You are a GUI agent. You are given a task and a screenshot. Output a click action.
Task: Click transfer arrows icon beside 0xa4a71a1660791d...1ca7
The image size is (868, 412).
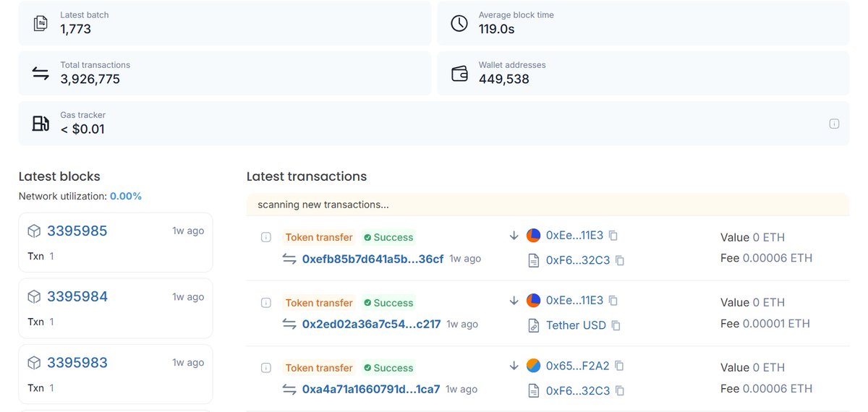click(289, 390)
